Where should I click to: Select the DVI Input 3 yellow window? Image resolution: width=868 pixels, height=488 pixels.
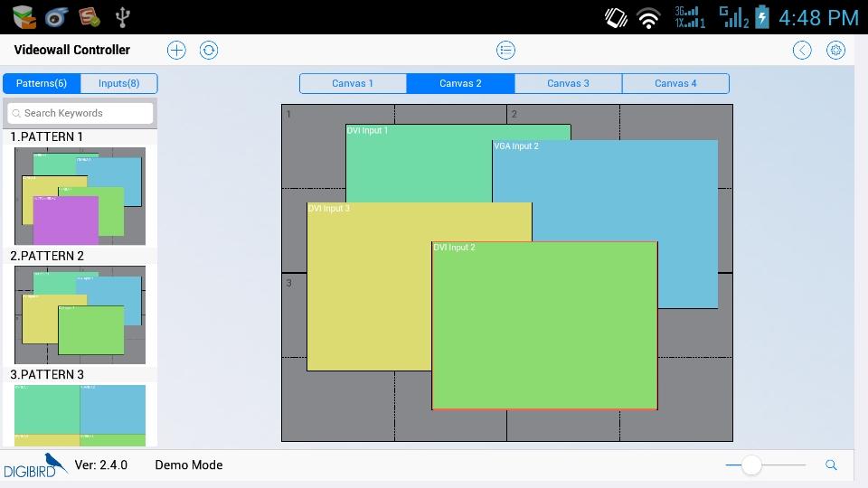(368, 287)
